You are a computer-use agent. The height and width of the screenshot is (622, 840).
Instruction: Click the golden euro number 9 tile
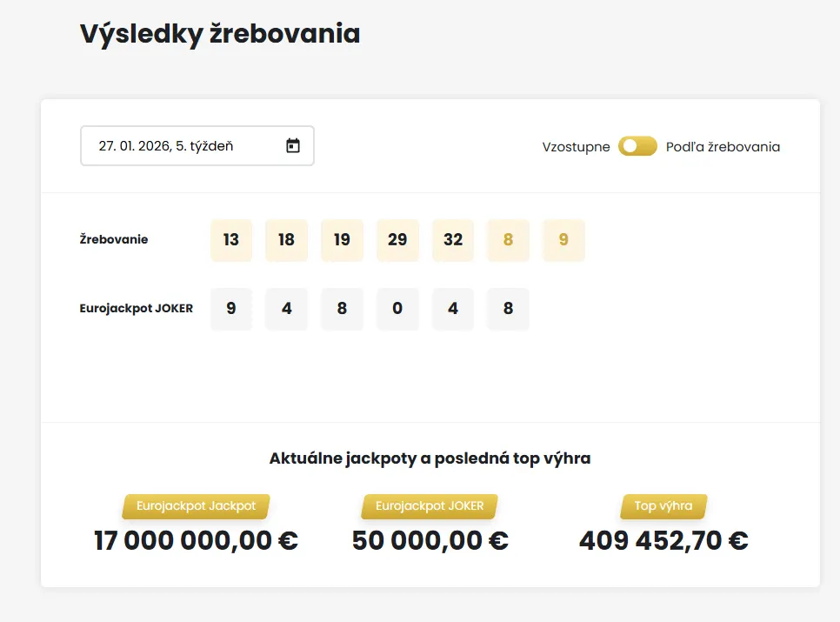(563, 239)
